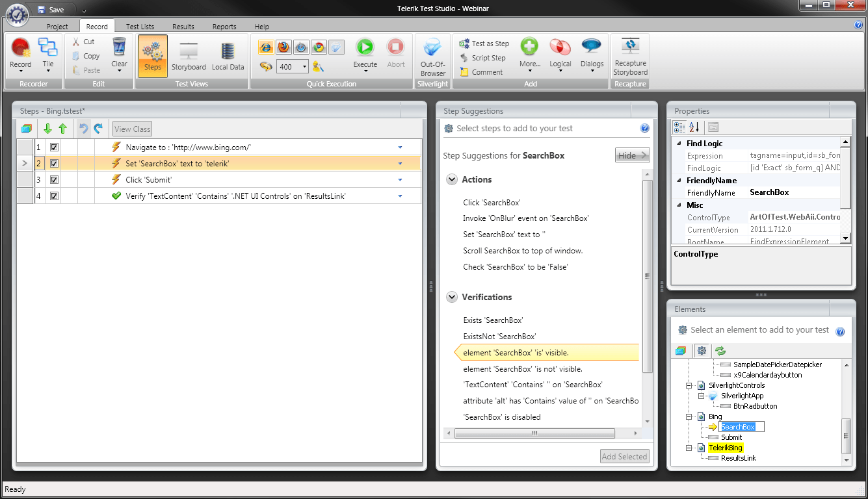This screenshot has width=868, height=499.
Task: Expand step 4 Verify dropdown arrow
Action: click(400, 196)
